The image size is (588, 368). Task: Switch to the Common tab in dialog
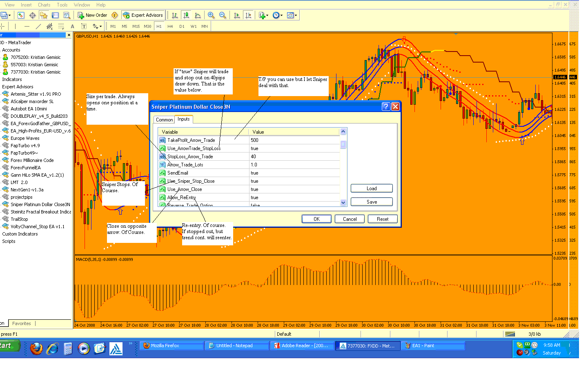click(164, 120)
